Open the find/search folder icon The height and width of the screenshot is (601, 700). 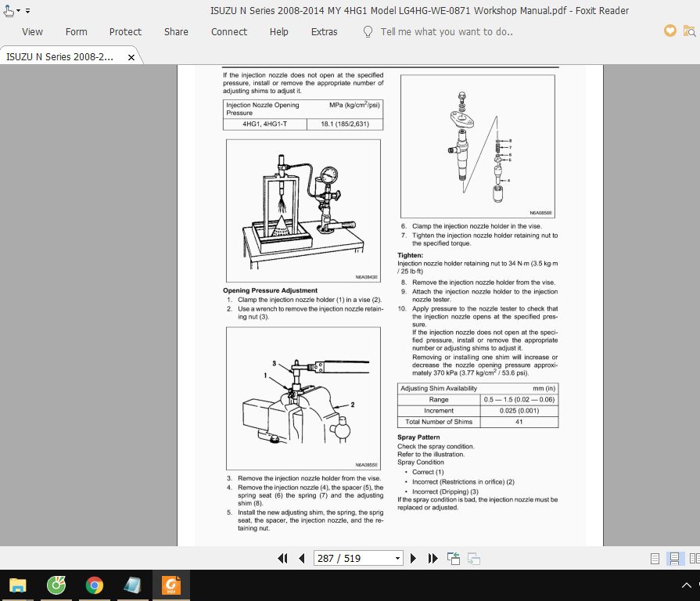[689, 31]
